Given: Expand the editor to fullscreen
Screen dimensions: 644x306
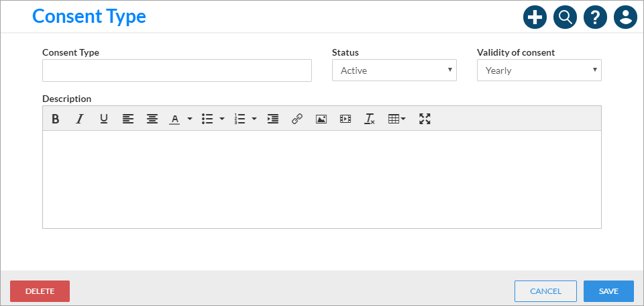Looking at the screenshot, I should [x=425, y=119].
